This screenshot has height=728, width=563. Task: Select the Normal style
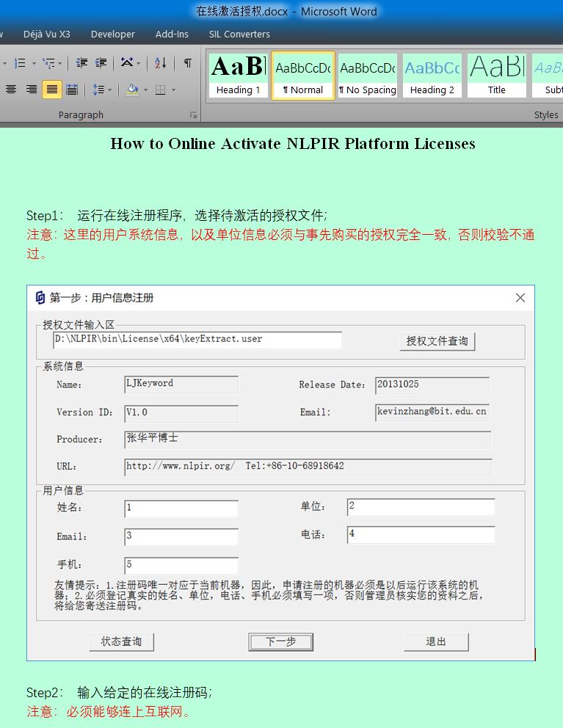[x=303, y=75]
